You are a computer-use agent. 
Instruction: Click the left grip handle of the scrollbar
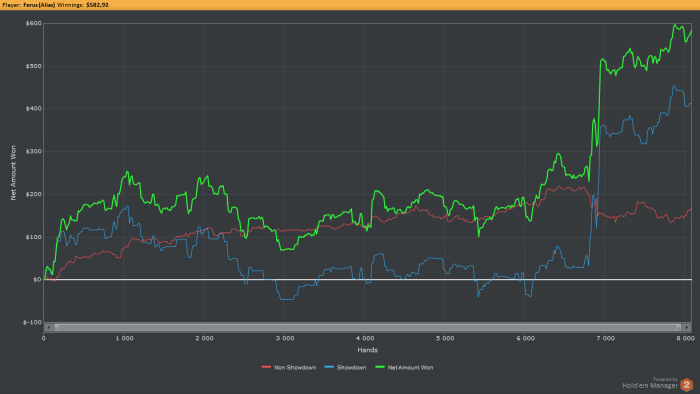(x=57, y=328)
